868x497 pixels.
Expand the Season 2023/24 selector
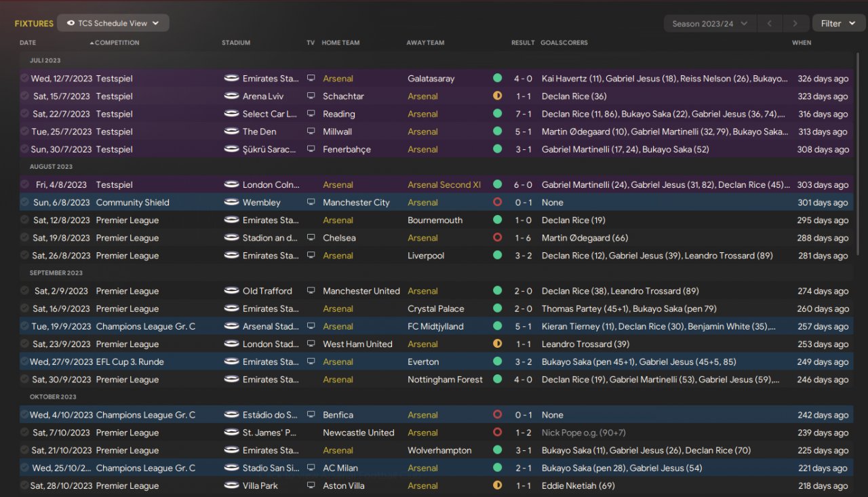(x=709, y=24)
